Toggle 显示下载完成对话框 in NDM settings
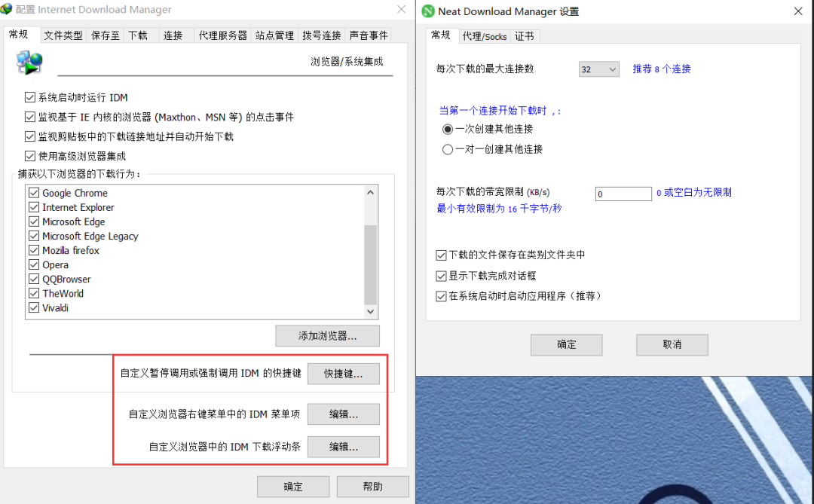Image resolution: width=814 pixels, height=504 pixels. click(x=441, y=276)
